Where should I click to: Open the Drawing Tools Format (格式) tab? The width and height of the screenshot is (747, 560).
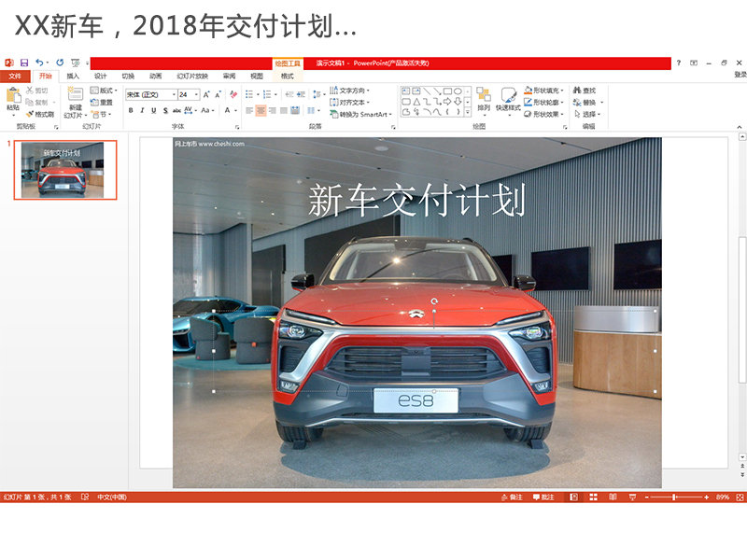[288, 77]
